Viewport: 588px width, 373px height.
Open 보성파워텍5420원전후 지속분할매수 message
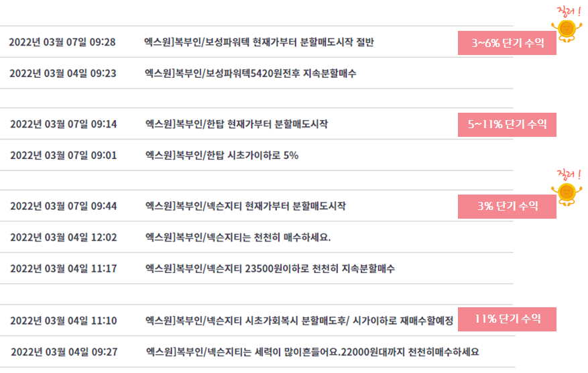point(251,73)
